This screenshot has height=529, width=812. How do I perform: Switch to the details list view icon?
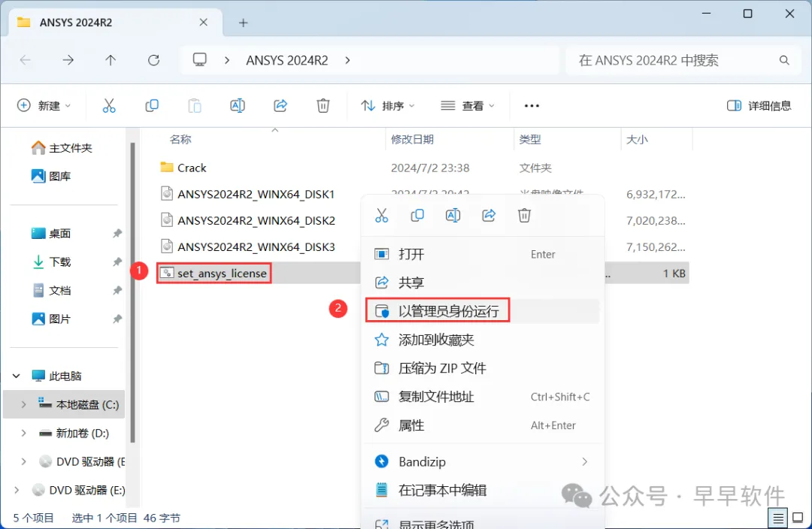coord(778,518)
